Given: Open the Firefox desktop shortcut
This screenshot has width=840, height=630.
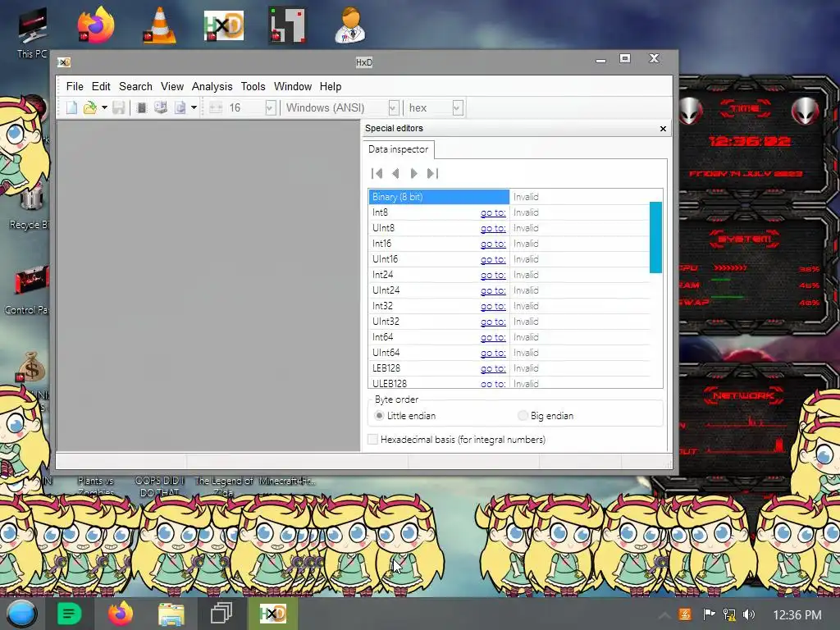Looking at the screenshot, I should click(x=95, y=25).
